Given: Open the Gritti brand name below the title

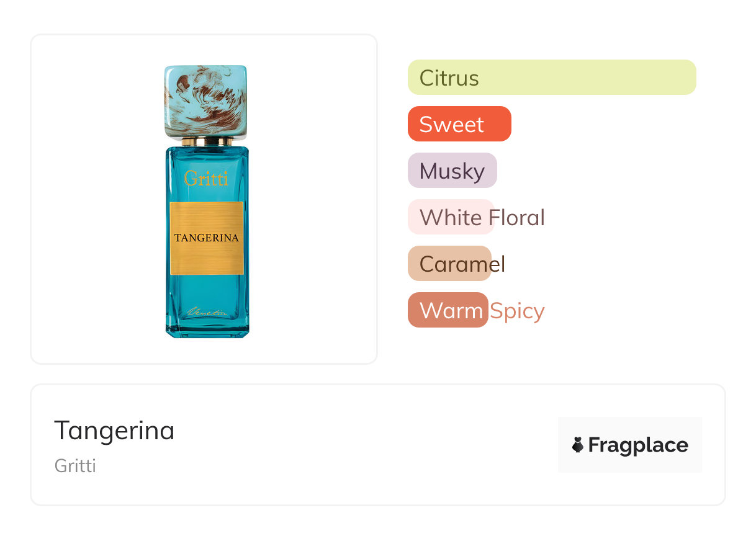Looking at the screenshot, I should point(75,465).
